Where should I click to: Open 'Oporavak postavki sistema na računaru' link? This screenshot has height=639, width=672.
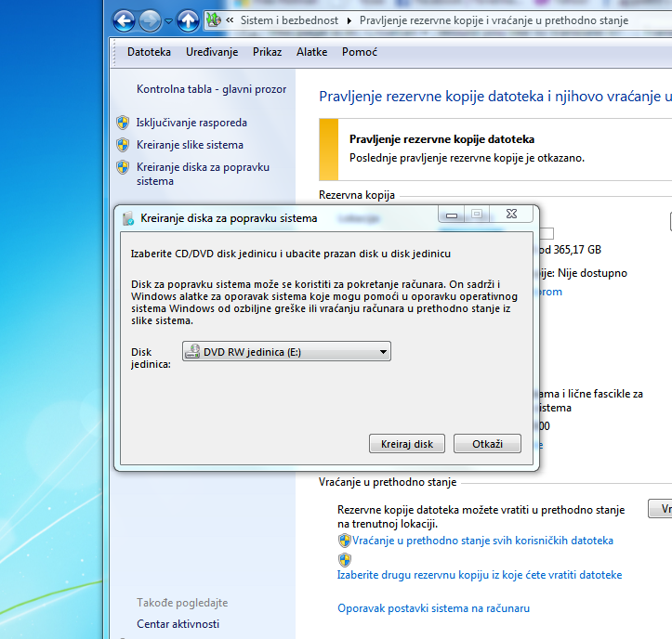(x=434, y=608)
